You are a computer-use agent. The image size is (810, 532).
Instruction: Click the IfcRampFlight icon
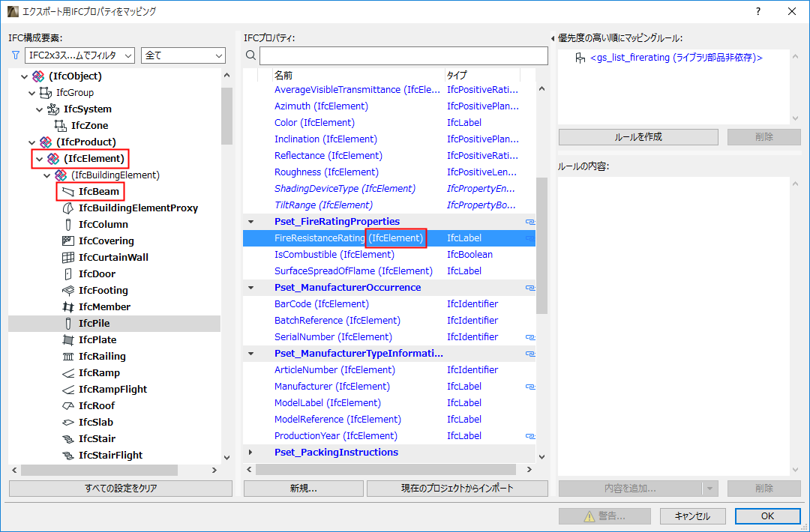tap(67, 390)
